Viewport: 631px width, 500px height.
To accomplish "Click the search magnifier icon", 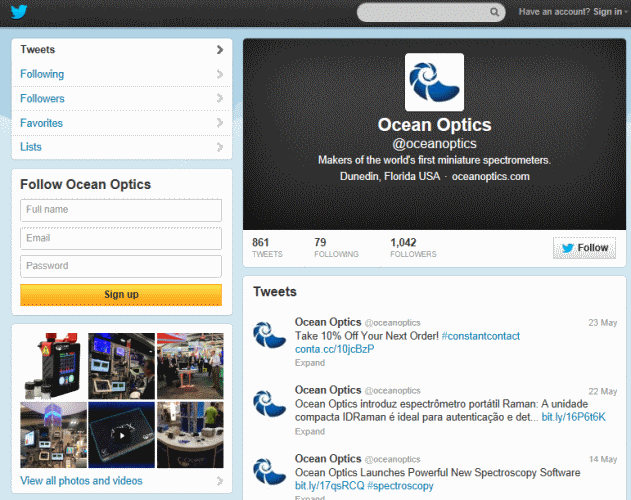I will [x=494, y=12].
